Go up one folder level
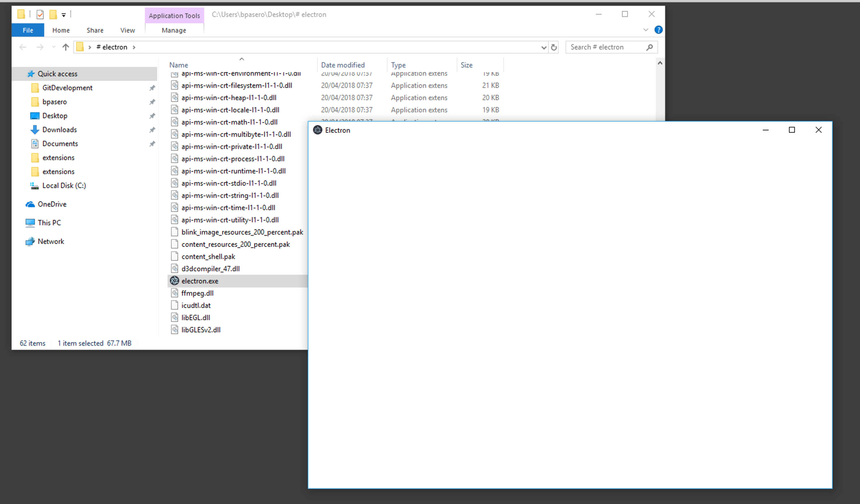This screenshot has height=504, width=860. 65,47
